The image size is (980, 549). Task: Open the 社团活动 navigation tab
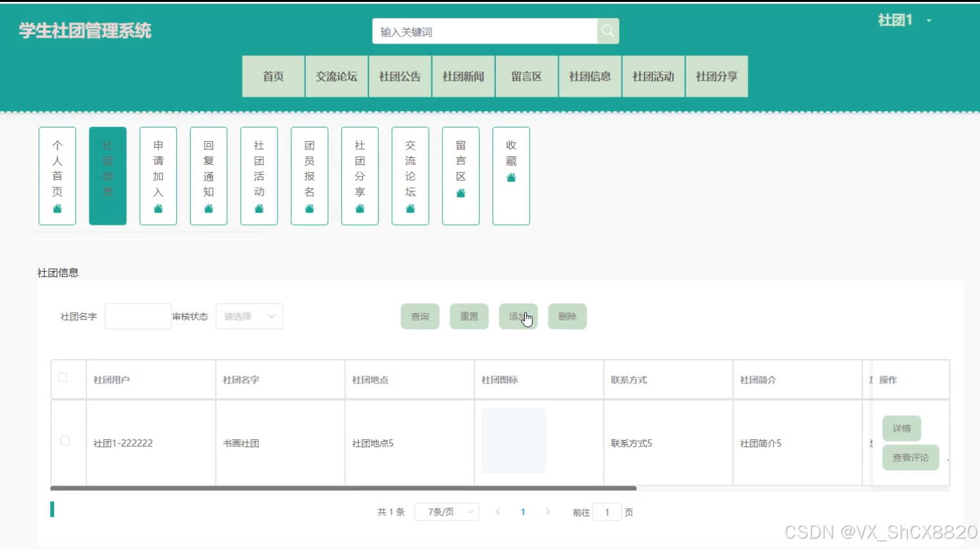653,76
